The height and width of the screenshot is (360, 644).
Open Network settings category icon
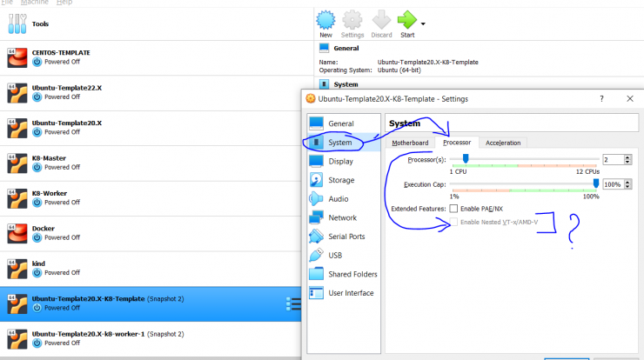pos(316,217)
